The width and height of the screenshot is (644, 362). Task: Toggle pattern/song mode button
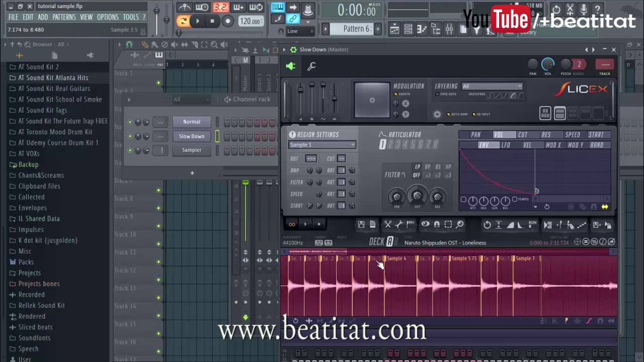pos(183,21)
